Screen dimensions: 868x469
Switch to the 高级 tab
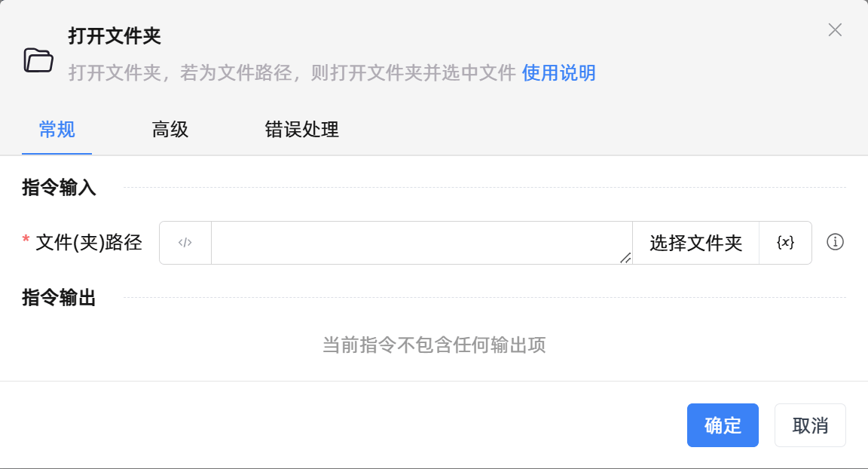[x=170, y=130]
